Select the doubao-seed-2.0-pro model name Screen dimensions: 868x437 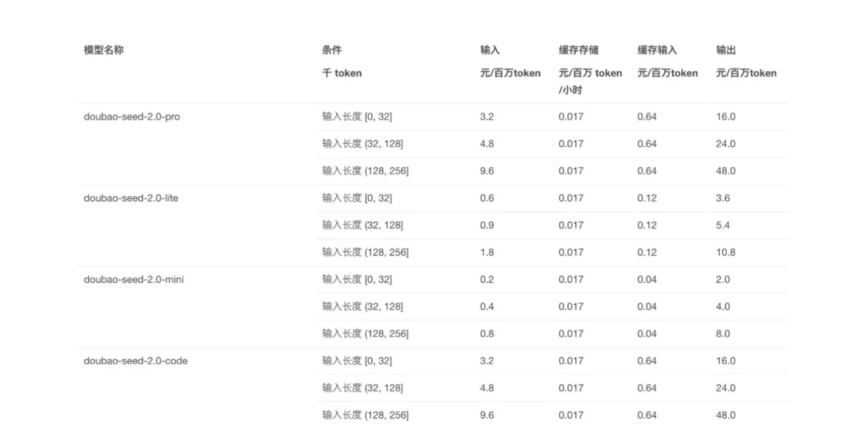point(132,117)
